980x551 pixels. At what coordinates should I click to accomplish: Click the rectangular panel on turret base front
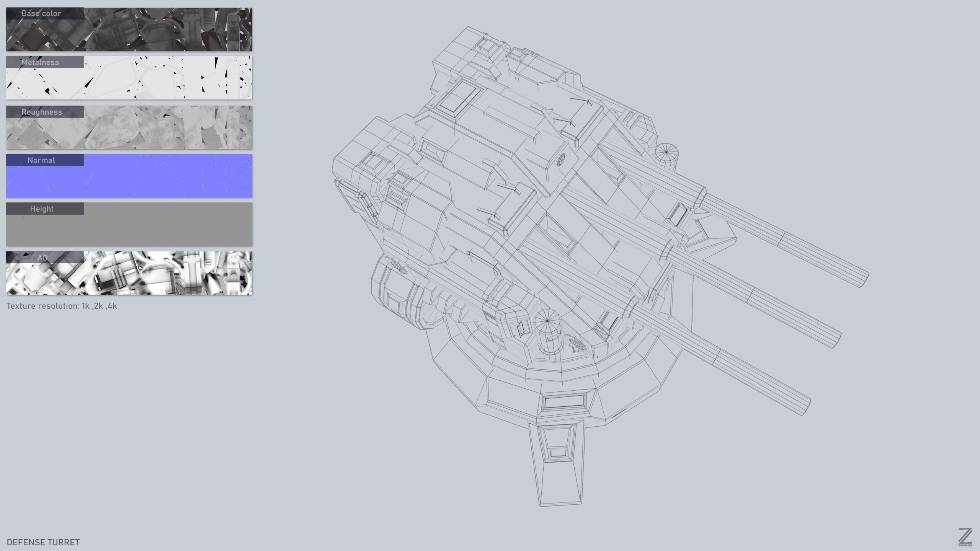click(565, 402)
